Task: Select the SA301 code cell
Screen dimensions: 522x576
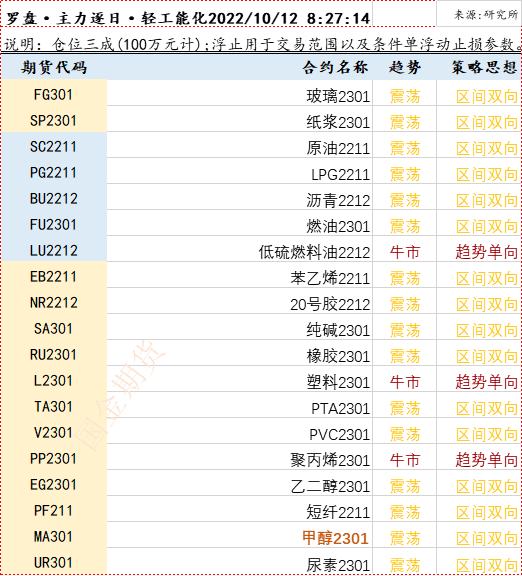Action: pos(54,327)
